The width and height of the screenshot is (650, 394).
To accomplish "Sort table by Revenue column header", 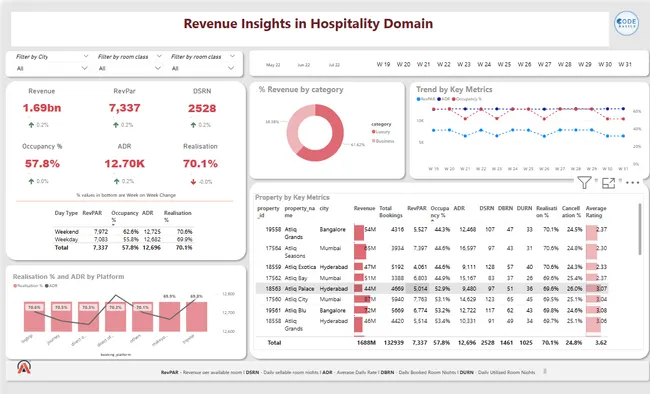I will [364, 208].
